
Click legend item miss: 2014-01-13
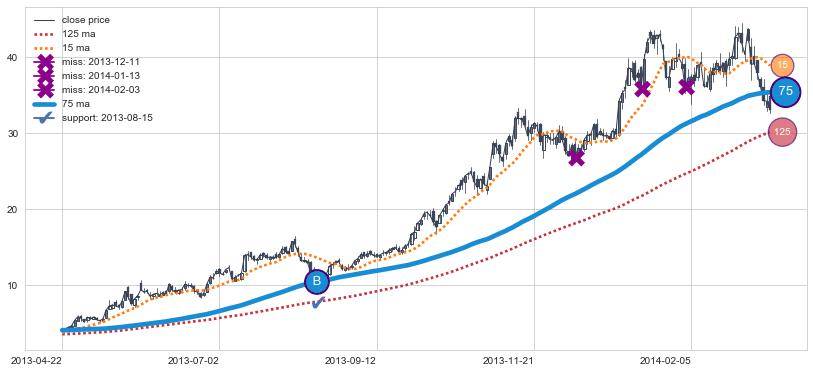click(x=87, y=76)
